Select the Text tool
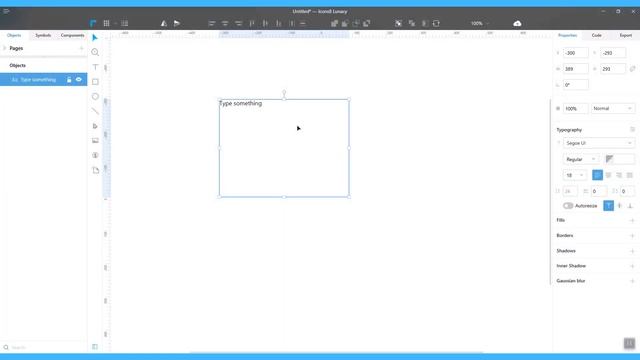This screenshot has height=360, width=640. [x=95, y=67]
